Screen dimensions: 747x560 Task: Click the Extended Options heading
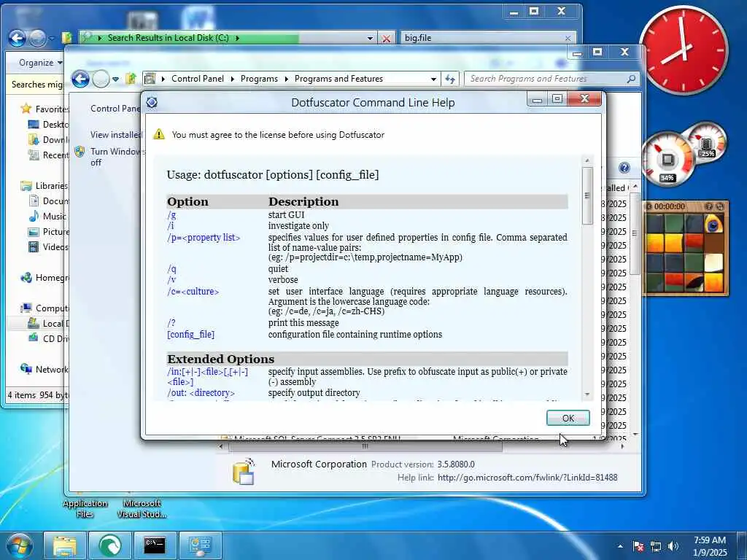tap(220, 359)
